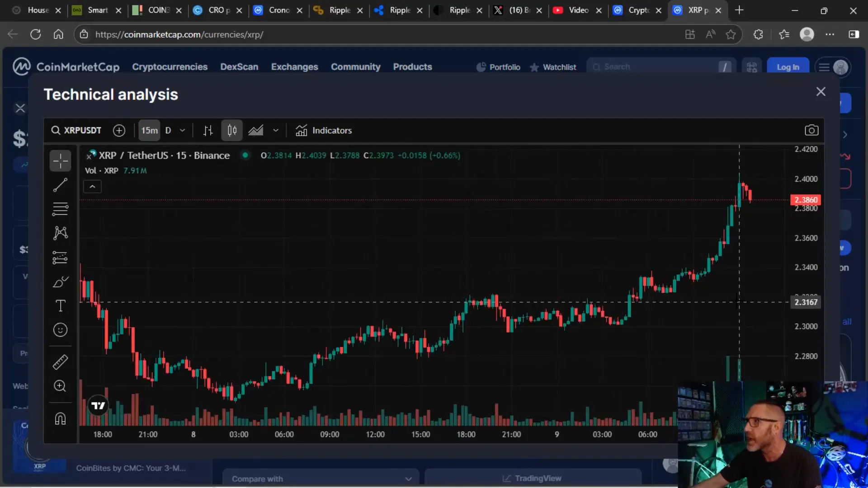Viewport: 868px width, 488px height.
Task: Select the trend line drawing tool
Action: coord(60,185)
